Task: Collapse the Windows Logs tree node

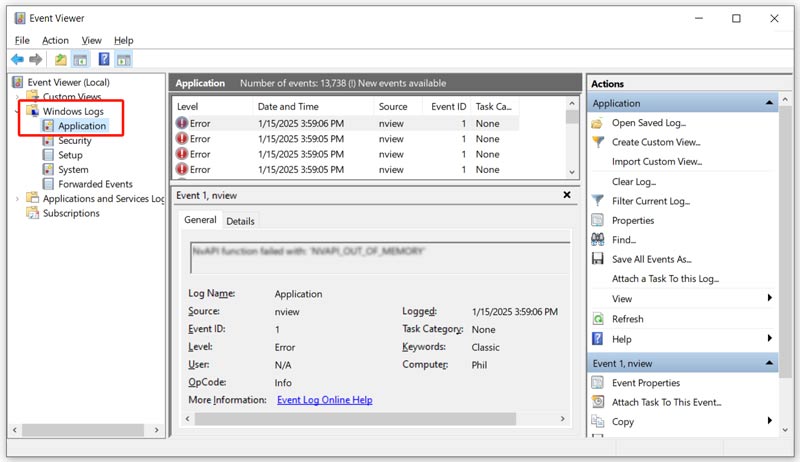Action: pyautogui.click(x=18, y=111)
